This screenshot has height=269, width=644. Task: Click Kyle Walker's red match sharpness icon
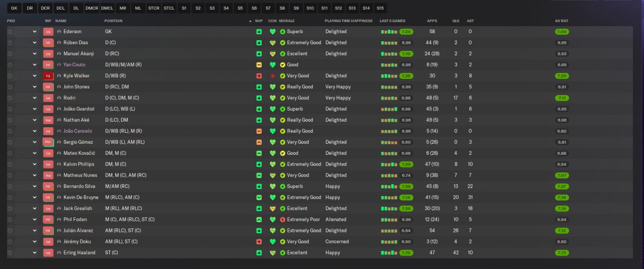tap(259, 75)
